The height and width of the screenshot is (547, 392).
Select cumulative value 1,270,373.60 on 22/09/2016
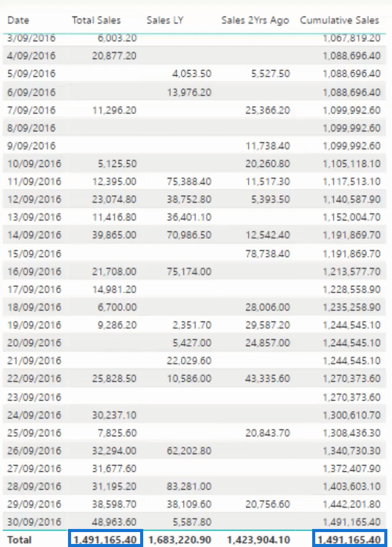pyautogui.click(x=351, y=378)
